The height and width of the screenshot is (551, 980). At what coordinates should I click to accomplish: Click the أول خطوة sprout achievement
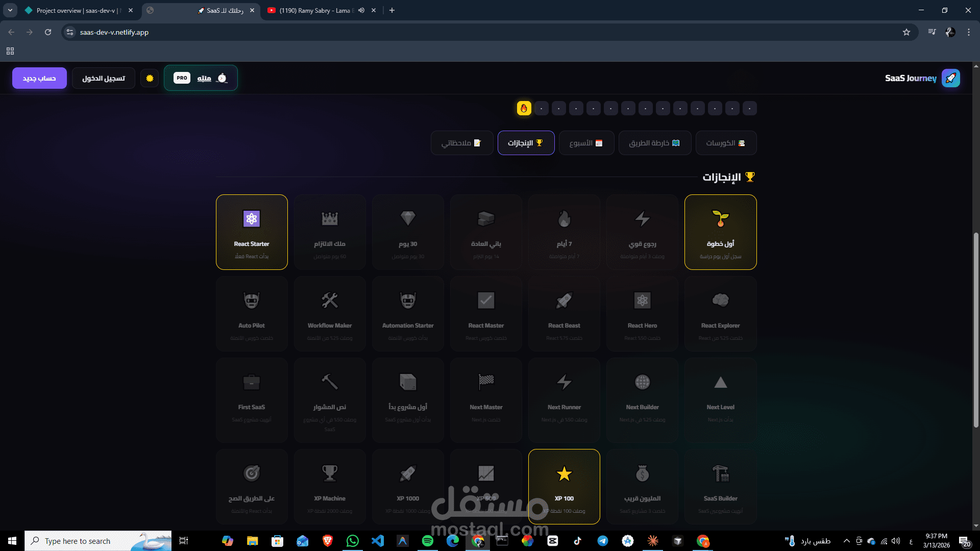720,232
